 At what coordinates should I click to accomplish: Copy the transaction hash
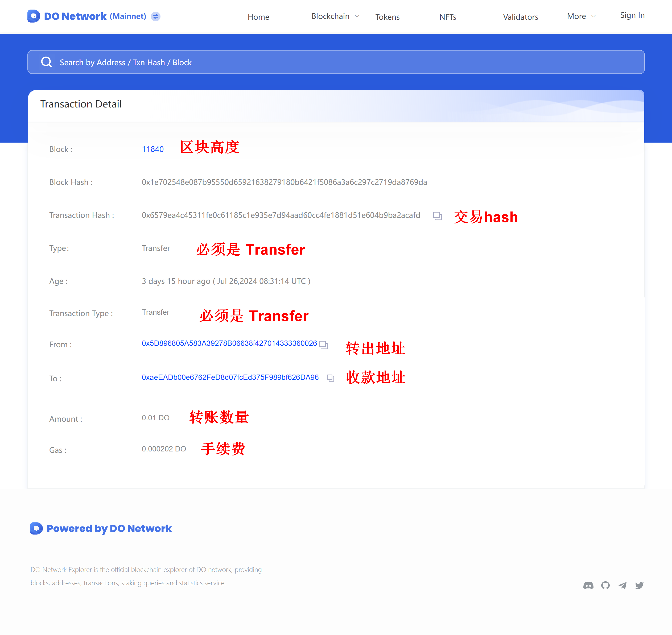coord(437,216)
